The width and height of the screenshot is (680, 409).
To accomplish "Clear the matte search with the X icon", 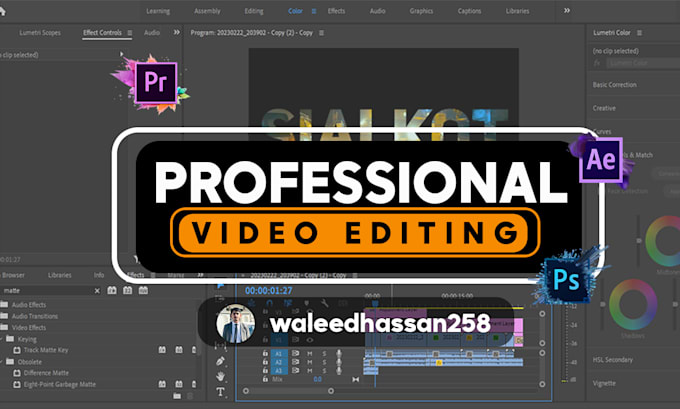I will pyautogui.click(x=97, y=291).
